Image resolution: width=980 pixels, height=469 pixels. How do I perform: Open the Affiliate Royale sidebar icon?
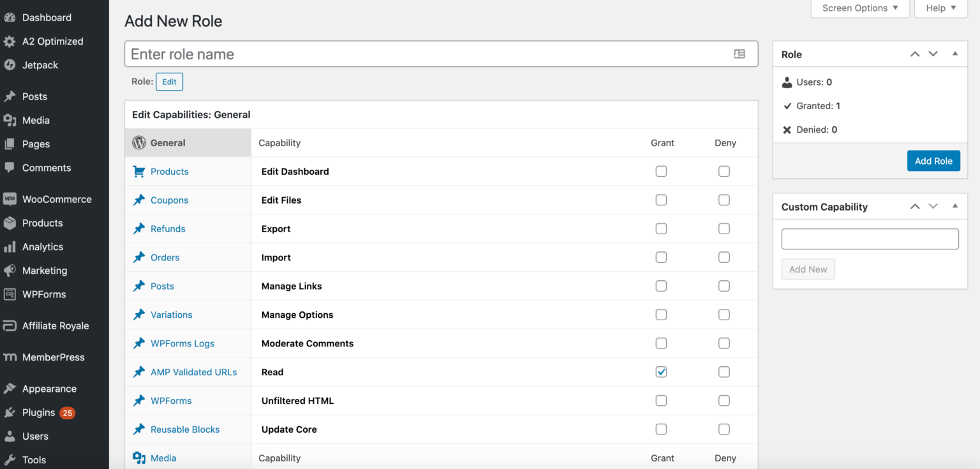point(11,325)
